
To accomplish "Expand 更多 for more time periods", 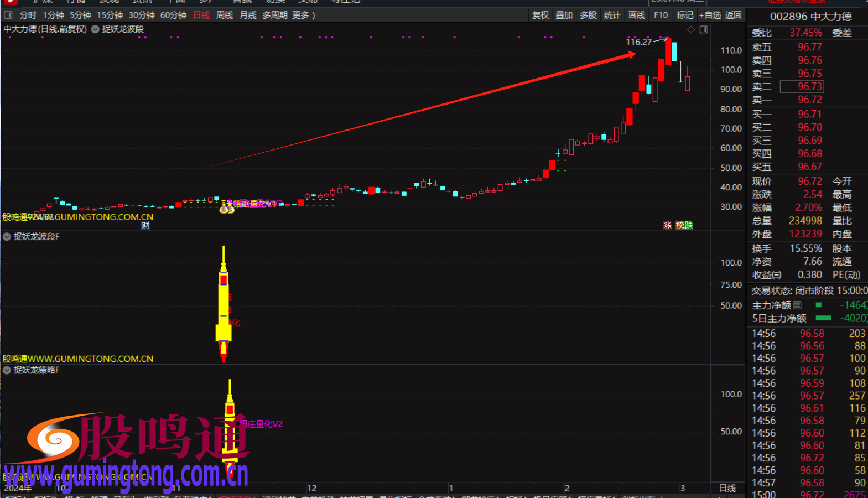I will 304,15.
